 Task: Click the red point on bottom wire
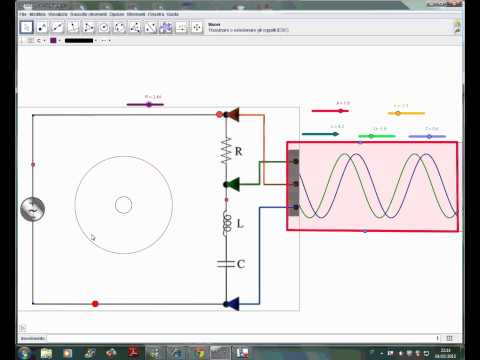tap(95, 304)
